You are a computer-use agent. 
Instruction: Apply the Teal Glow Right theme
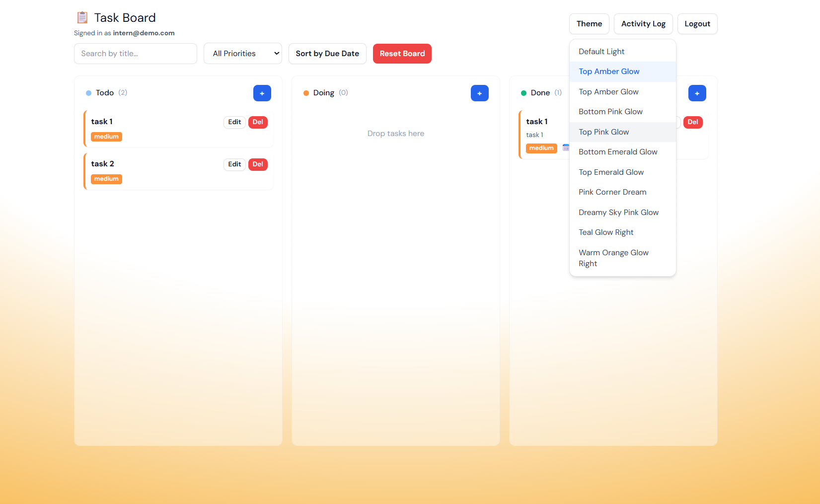pos(606,232)
